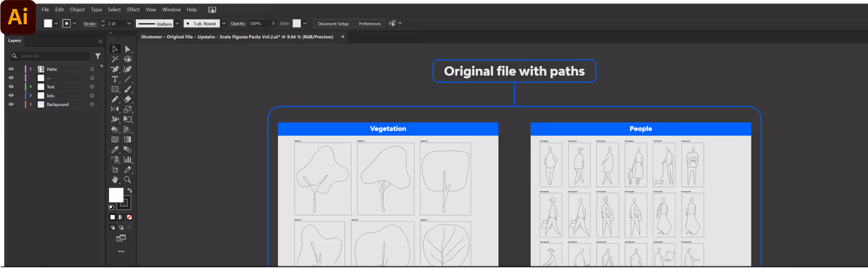Open the File menu

point(45,10)
